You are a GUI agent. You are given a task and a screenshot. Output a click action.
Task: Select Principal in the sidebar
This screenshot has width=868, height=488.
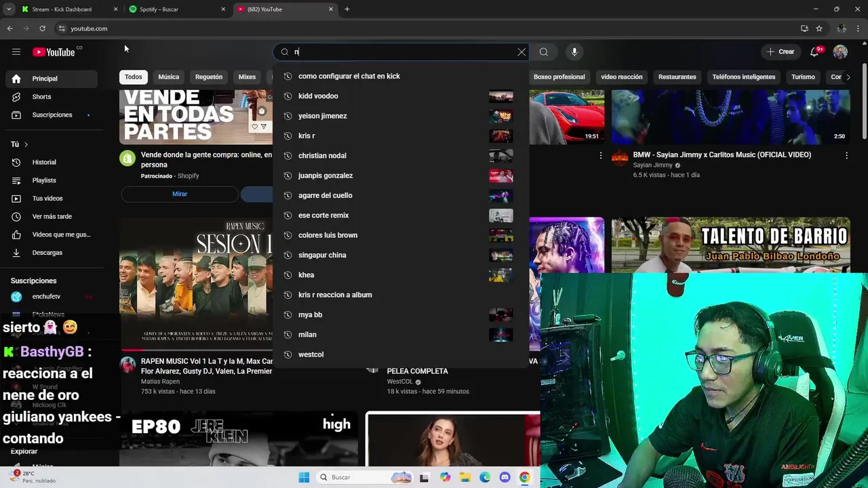(x=51, y=79)
